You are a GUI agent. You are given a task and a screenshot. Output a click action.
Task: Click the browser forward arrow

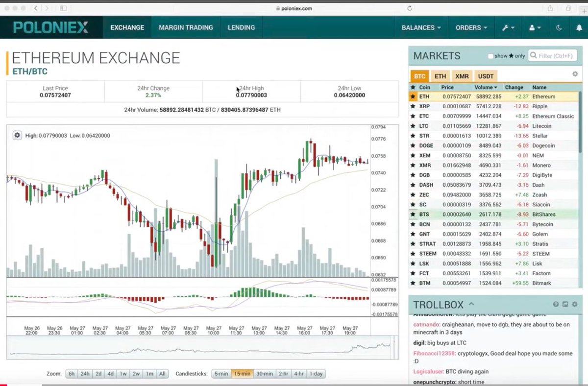click(x=47, y=8)
